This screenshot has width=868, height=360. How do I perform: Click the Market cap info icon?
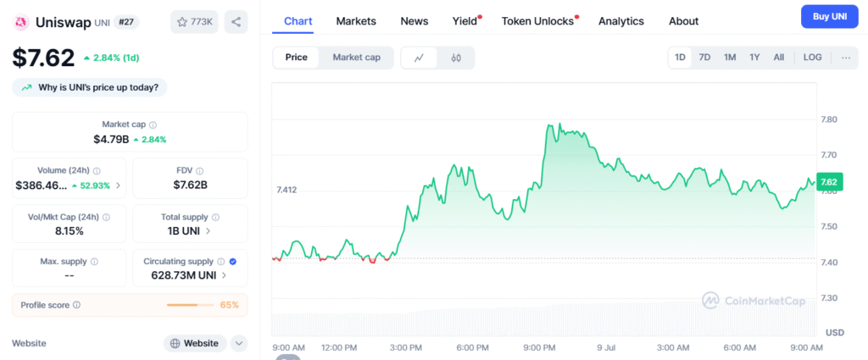153,125
